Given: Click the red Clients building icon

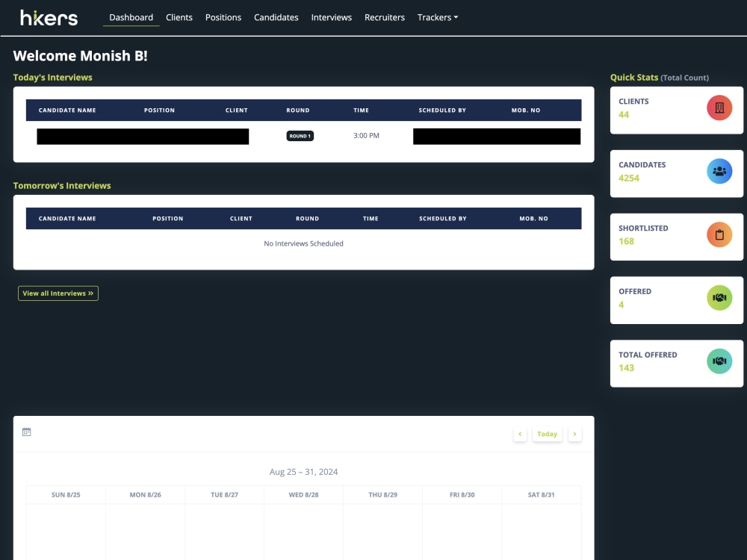Looking at the screenshot, I should (719, 108).
